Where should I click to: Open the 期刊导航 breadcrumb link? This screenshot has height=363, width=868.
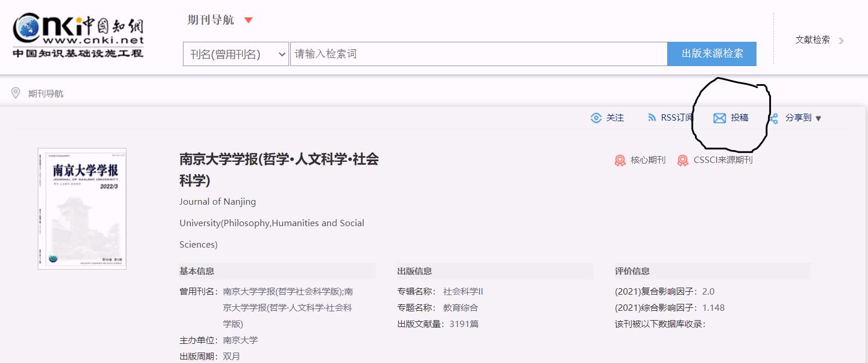click(46, 93)
